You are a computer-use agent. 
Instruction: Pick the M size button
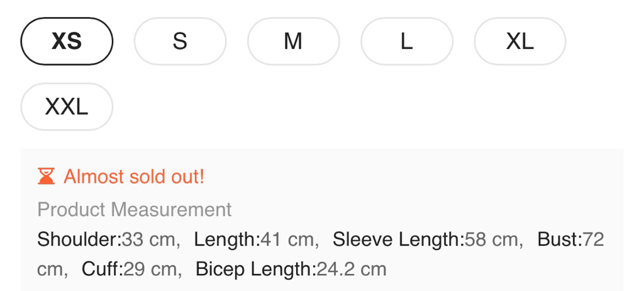coord(293,42)
